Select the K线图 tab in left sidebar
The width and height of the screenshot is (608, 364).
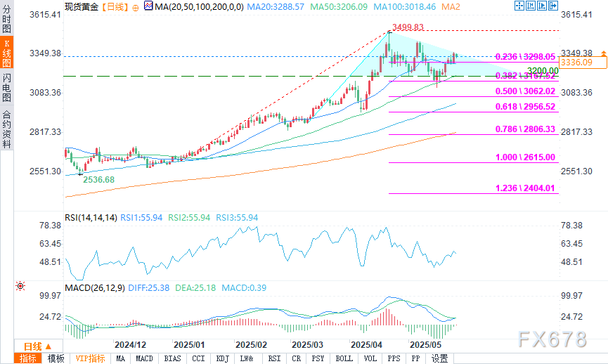click(6, 53)
